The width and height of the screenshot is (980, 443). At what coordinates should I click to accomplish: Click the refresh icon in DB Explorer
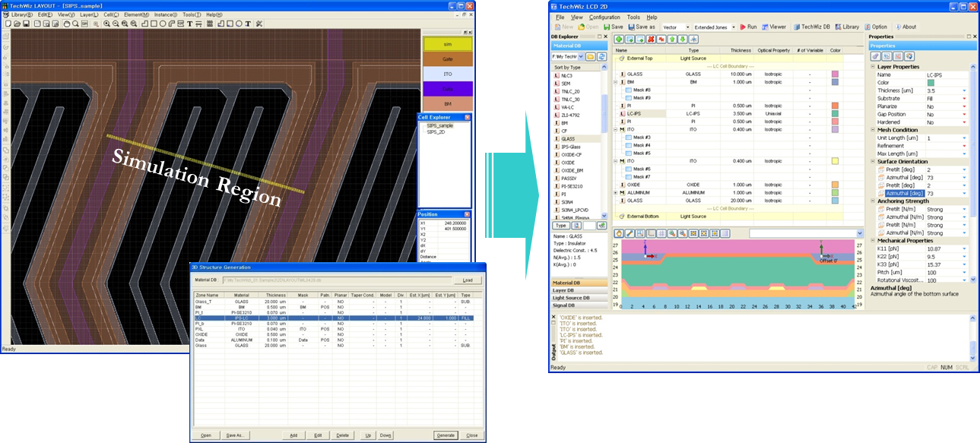pos(601,56)
